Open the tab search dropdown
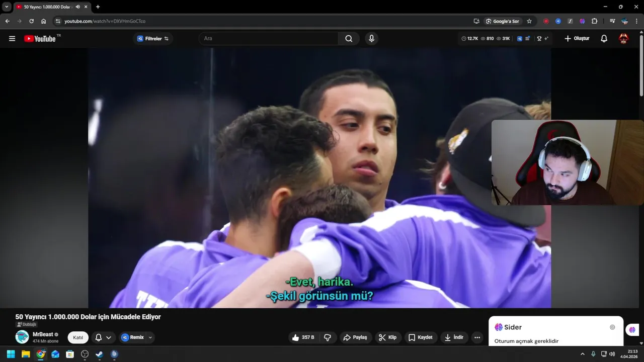 click(7, 7)
